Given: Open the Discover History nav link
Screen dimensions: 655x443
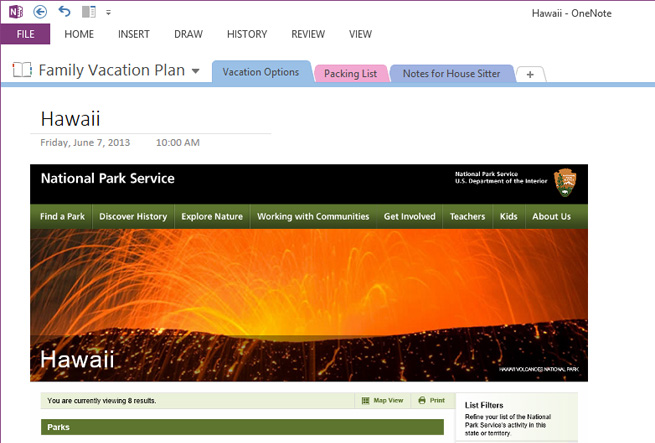Looking at the screenshot, I should pyautogui.click(x=133, y=216).
